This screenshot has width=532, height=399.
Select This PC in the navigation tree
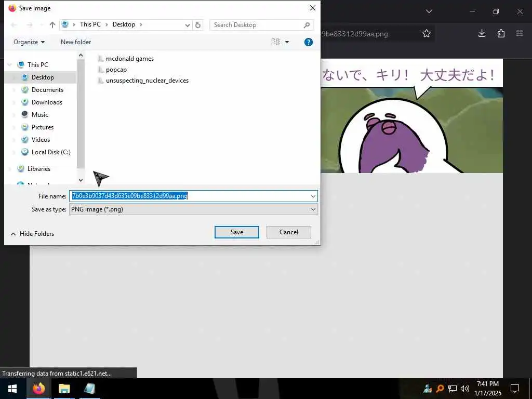tap(37, 64)
